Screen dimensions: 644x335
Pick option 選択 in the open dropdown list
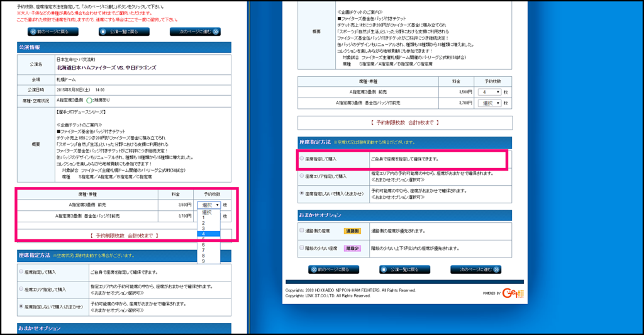209,212
